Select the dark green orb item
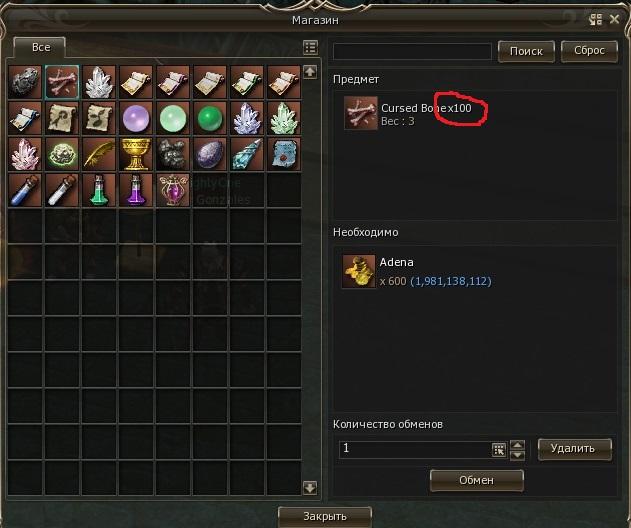This screenshot has height=528, width=631. tap(210, 118)
